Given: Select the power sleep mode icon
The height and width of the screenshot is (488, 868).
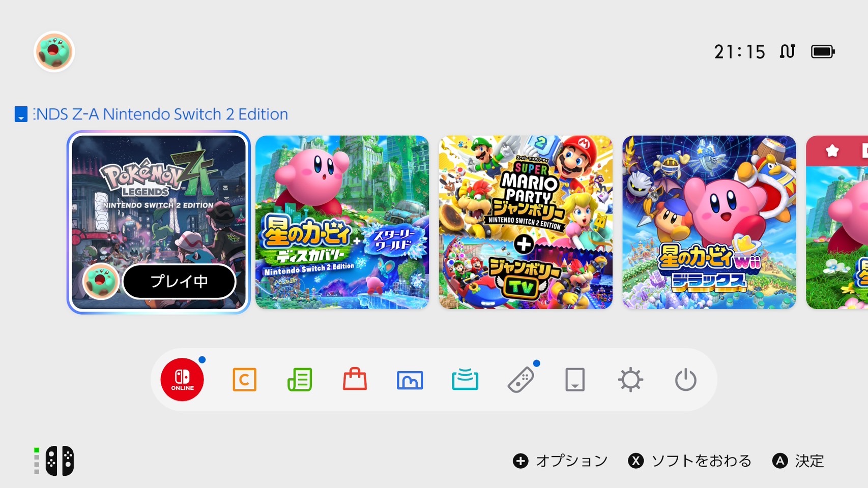Looking at the screenshot, I should (x=685, y=380).
